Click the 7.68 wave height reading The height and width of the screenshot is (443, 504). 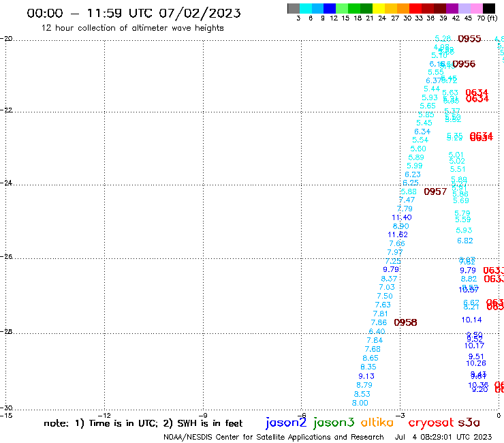click(x=373, y=349)
